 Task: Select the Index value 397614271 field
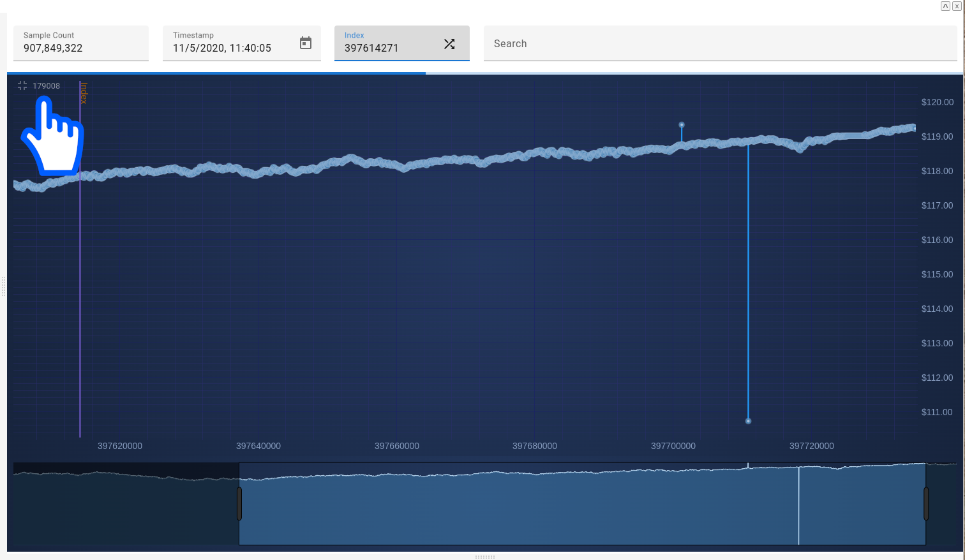371,48
